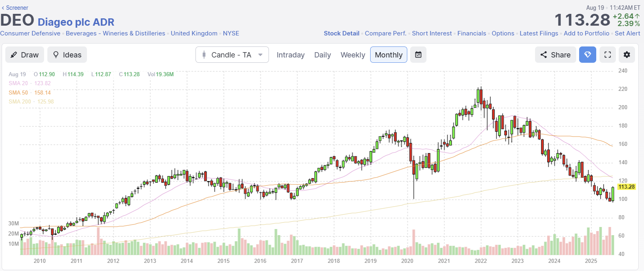Open the Draw tools

click(x=24, y=55)
